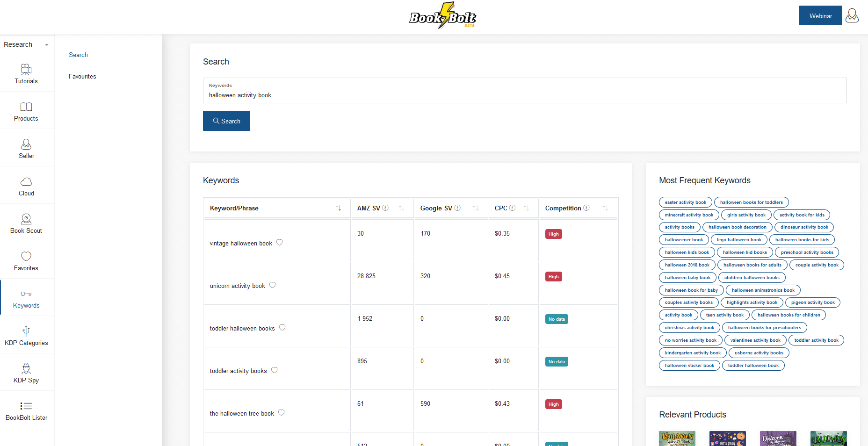The image size is (868, 446).
Task: Select the girls activity book tag
Action: [x=746, y=215]
